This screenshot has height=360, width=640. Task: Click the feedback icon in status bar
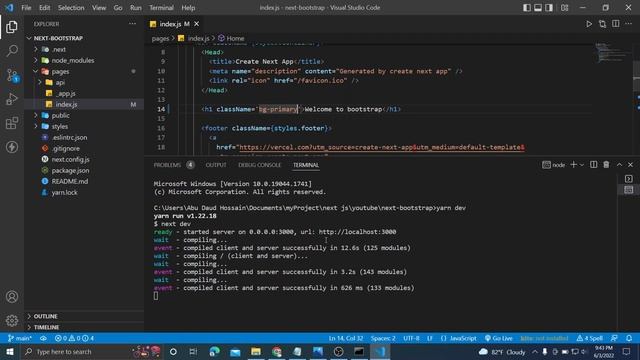click(x=614, y=338)
